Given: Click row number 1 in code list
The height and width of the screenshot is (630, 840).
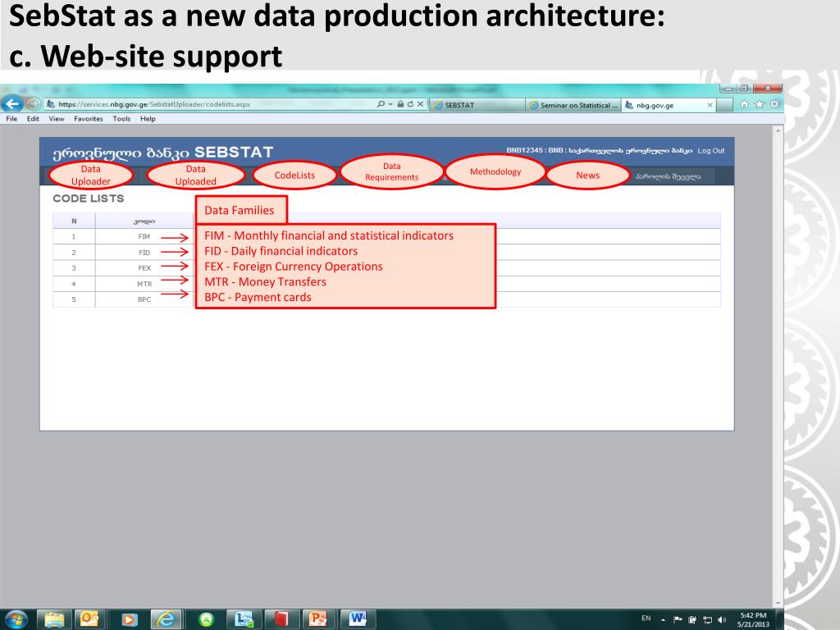Looking at the screenshot, I should (x=74, y=236).
